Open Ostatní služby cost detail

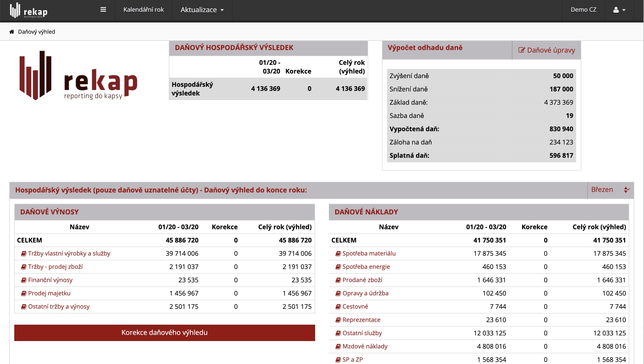[362, 333]
